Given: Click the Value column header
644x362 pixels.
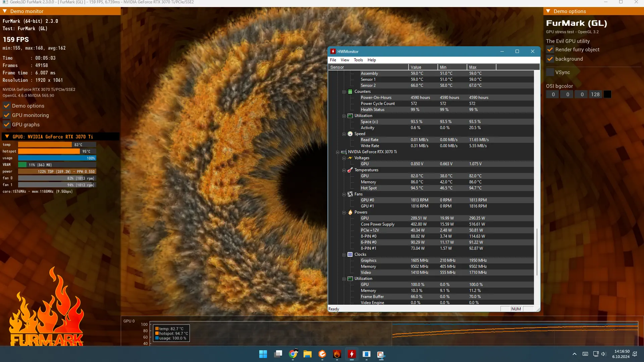Looking at the screenshot, I should pyautogui.click(x=423, y=67).
